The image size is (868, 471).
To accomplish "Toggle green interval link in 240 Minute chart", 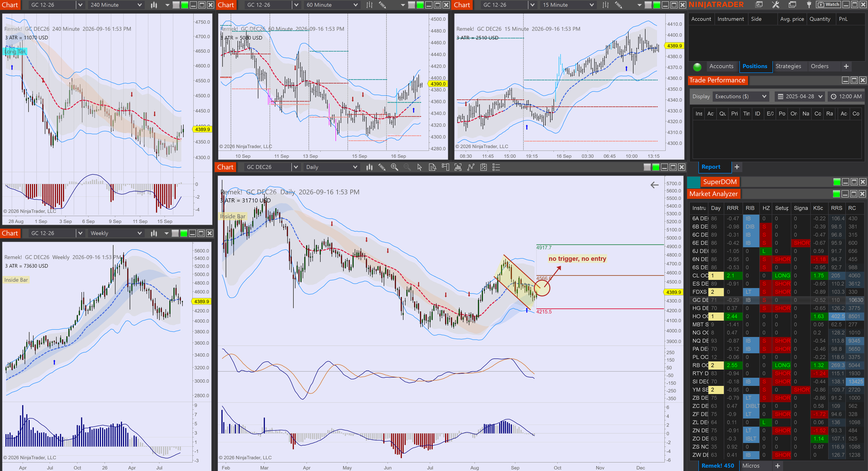I will (185, 5).
